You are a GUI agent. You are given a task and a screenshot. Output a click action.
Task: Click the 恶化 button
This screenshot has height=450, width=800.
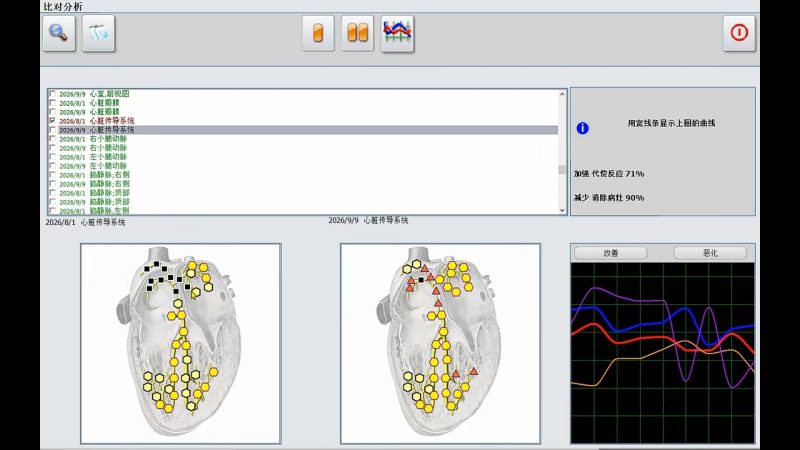click(710, 253)
